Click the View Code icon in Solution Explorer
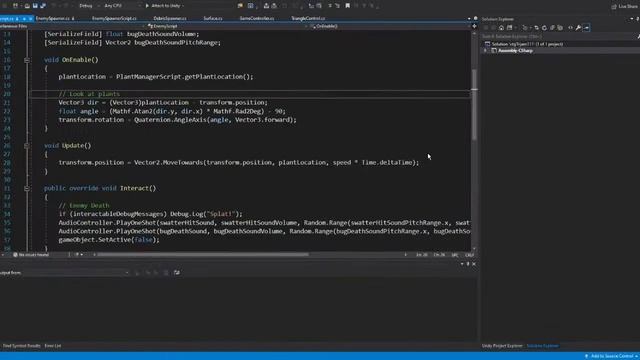Viewport: 640px width, 360px height. coord(570,28)
